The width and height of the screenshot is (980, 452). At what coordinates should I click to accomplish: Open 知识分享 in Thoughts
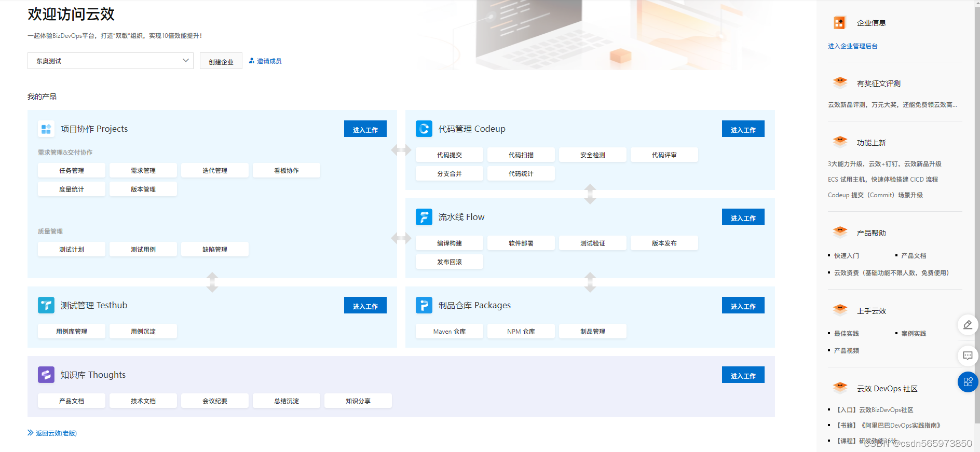[x=358, y=401]
